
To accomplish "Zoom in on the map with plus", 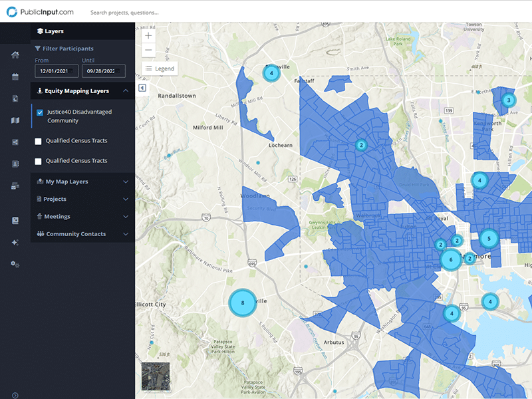I will point(148,36).
